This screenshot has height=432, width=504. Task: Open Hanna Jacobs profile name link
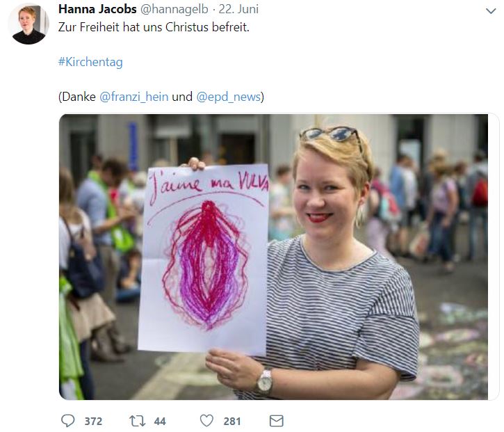click(97, 9)
